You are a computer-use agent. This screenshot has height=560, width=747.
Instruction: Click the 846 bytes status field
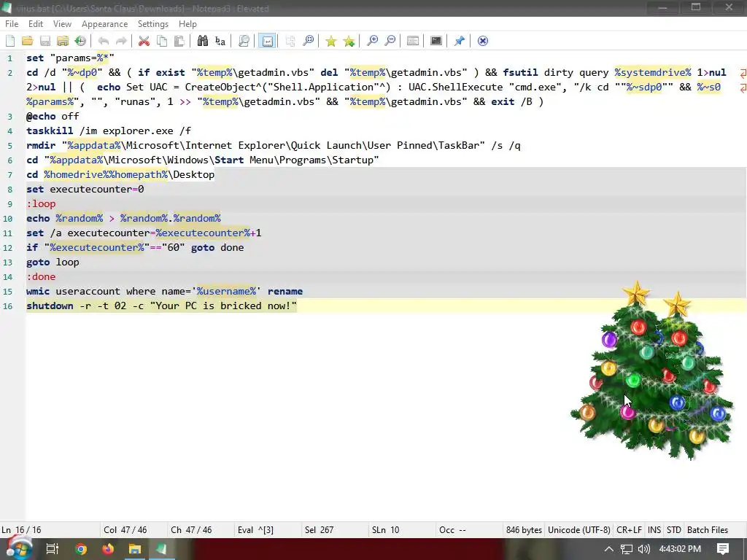click(x=524, y=530)
